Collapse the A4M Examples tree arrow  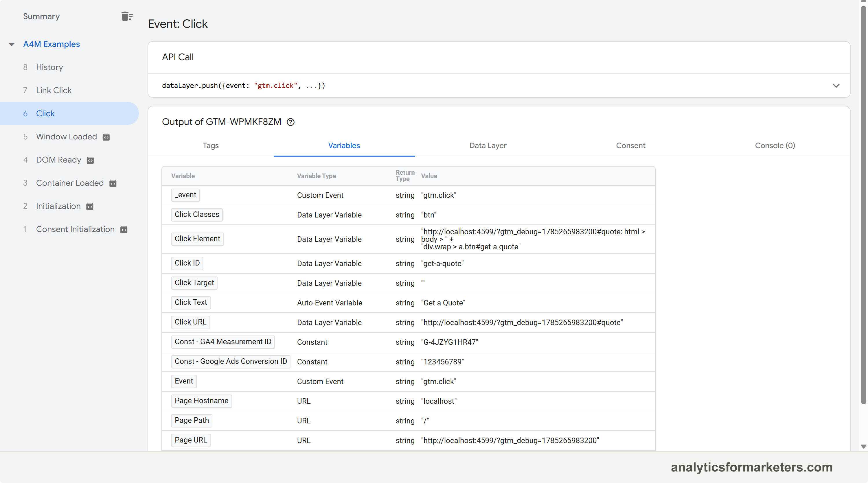[12, 45]
